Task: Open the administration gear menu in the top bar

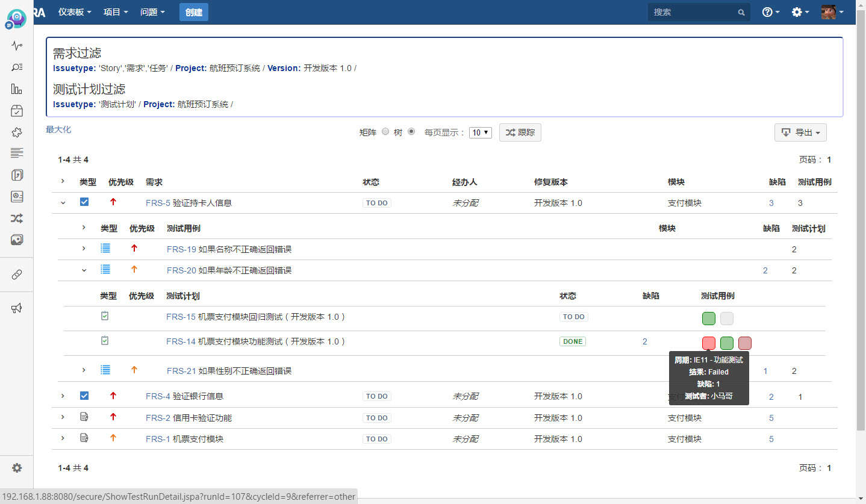Action: pyautogui.click(x=800, y=12)
